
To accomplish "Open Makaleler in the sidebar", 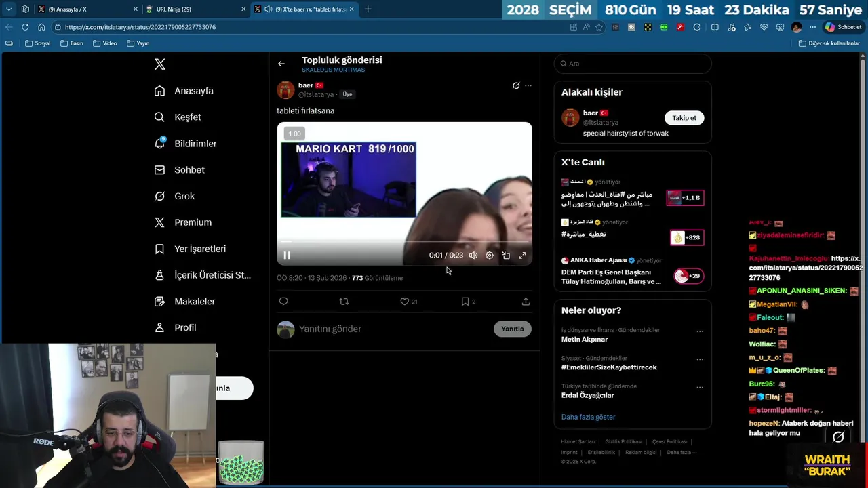I will [x=184, y=302].
